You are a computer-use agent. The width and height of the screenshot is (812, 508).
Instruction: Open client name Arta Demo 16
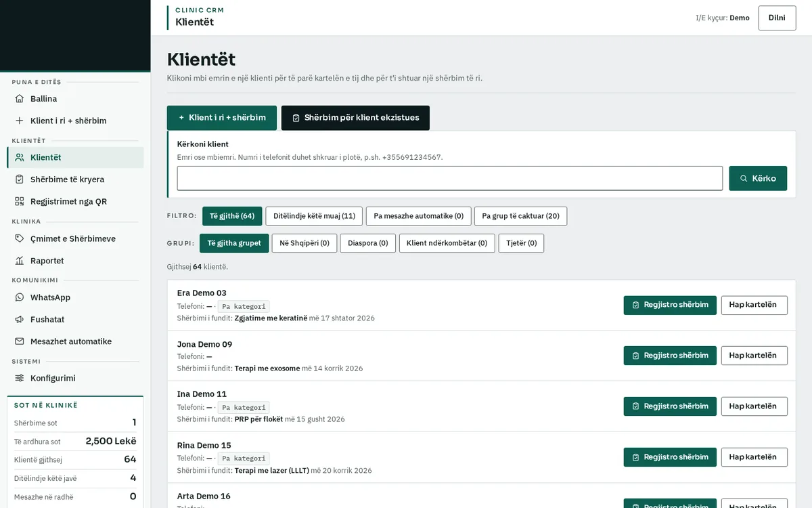[x=204, y=496]
